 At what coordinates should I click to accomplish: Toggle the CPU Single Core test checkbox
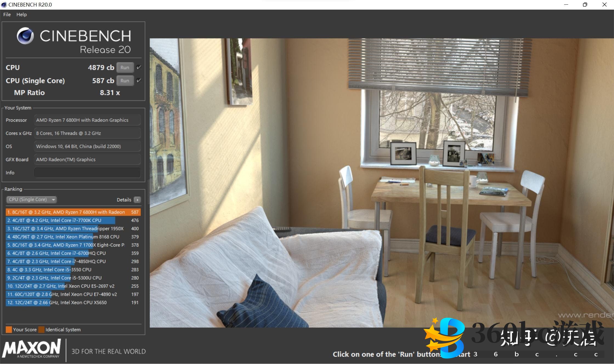[x=139, y=80]
